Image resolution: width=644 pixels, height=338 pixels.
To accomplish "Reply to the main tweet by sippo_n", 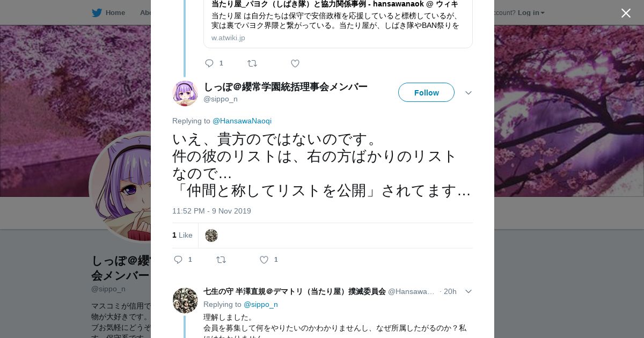I will (x=179, y=260).
